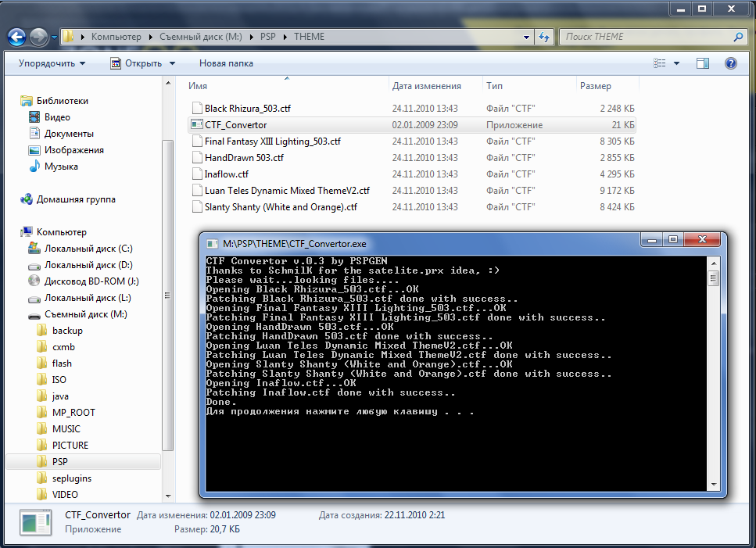Expand the Открыть dropdown arrow
The width and height of the screenshot is (756, 548).
pos(172,63)
